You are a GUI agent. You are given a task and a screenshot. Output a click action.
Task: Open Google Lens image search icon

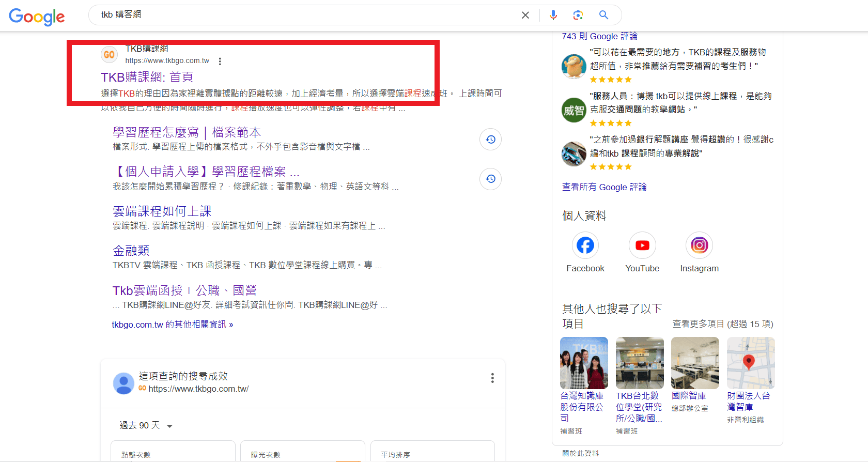tap(578, 15)
